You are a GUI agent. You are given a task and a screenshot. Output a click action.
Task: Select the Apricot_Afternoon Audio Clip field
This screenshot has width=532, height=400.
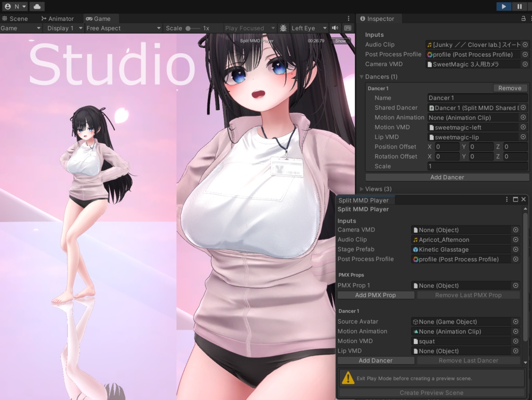[465, 240]
